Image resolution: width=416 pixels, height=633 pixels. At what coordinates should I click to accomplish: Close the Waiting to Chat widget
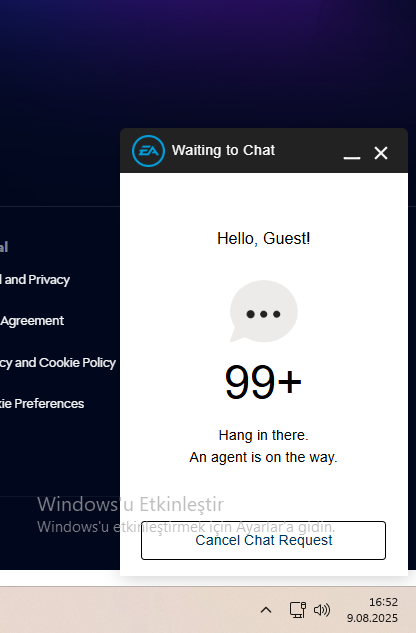(381, 153)
